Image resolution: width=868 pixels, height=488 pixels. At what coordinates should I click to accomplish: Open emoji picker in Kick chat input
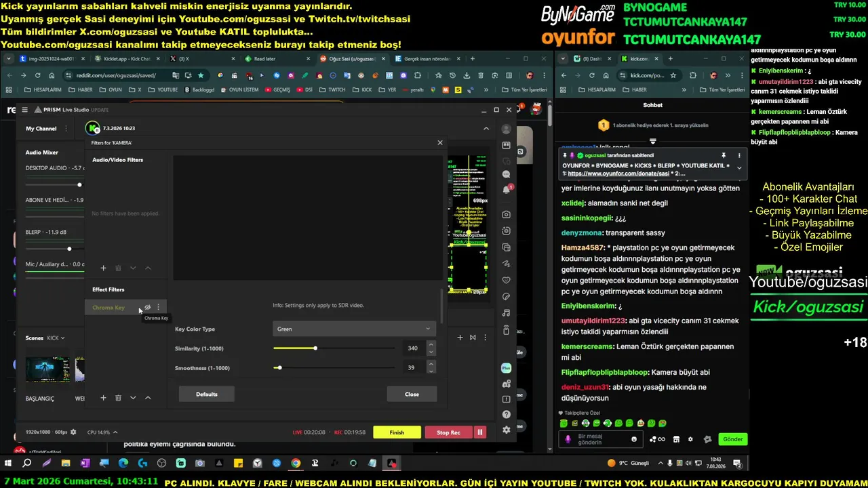coord(635,439)
